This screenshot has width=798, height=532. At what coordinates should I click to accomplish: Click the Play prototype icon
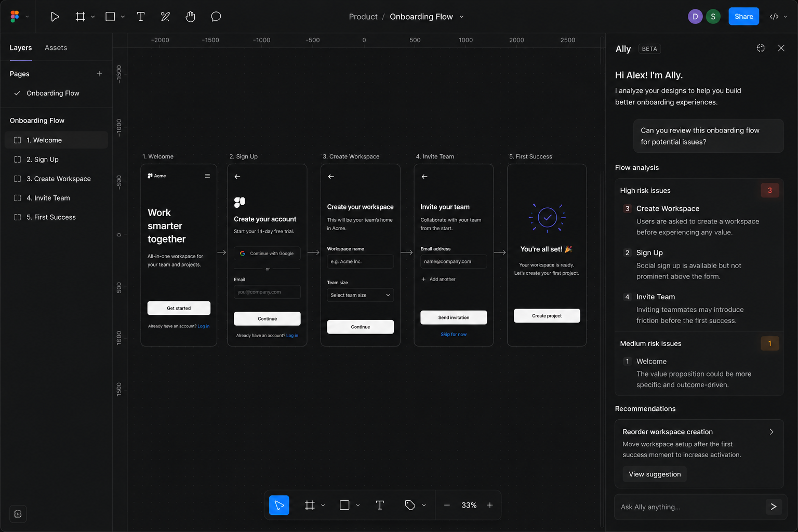pos(55,17)
